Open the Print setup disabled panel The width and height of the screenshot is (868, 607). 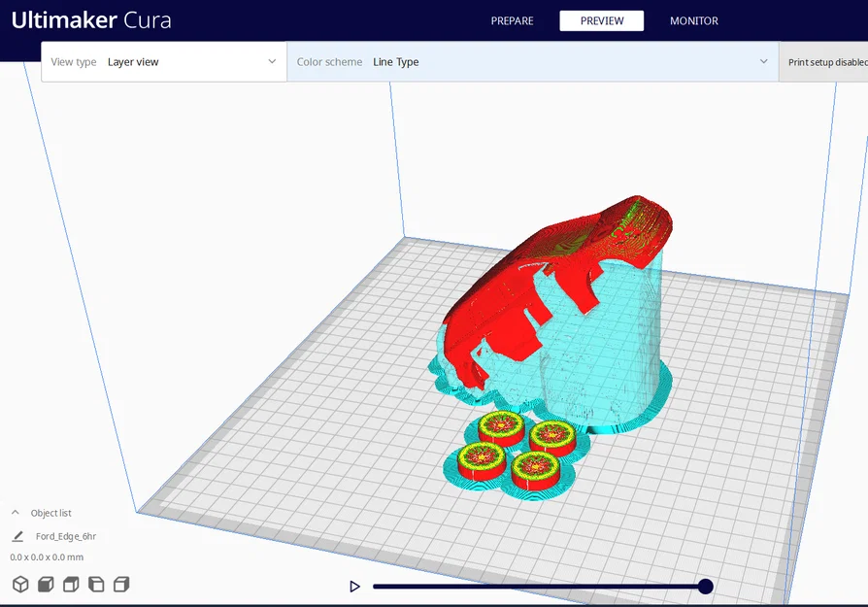tap(823, 62)
